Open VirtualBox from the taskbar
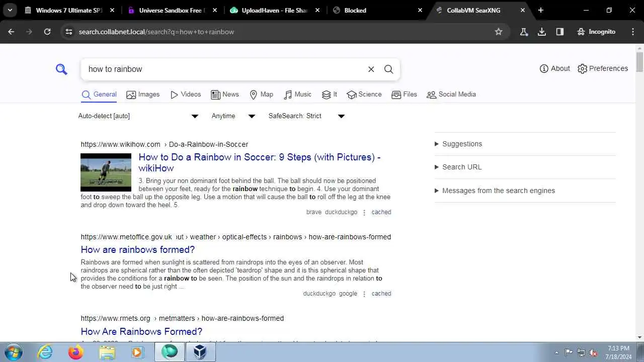This screenshot has width=644, height=362. click(x=200, y=352)
